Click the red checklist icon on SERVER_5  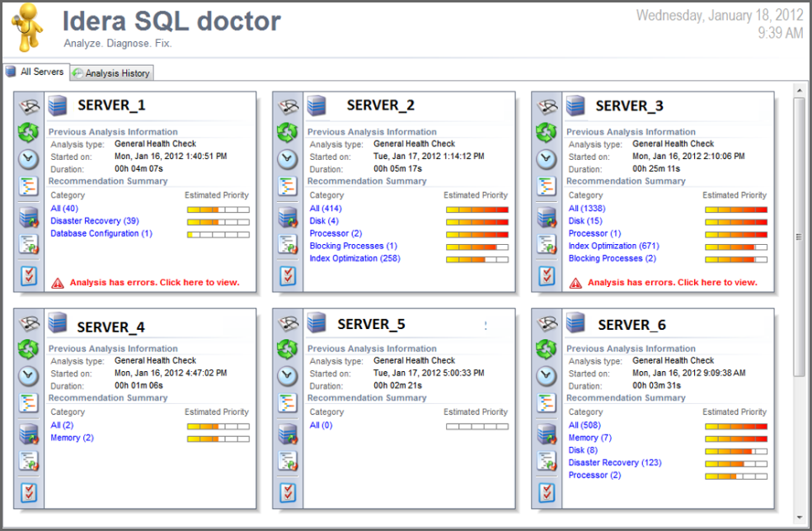click(287, 492)
